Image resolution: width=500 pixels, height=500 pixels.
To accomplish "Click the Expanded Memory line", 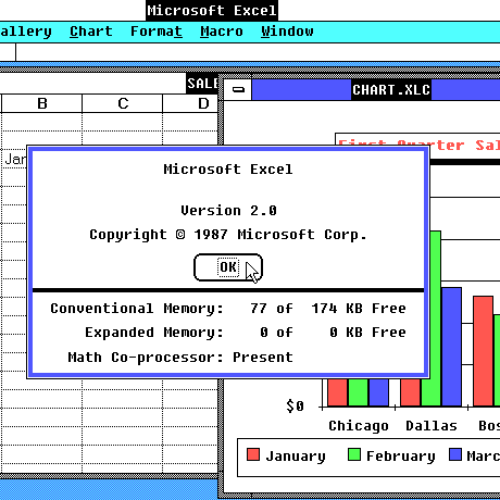I will (245, 332).
